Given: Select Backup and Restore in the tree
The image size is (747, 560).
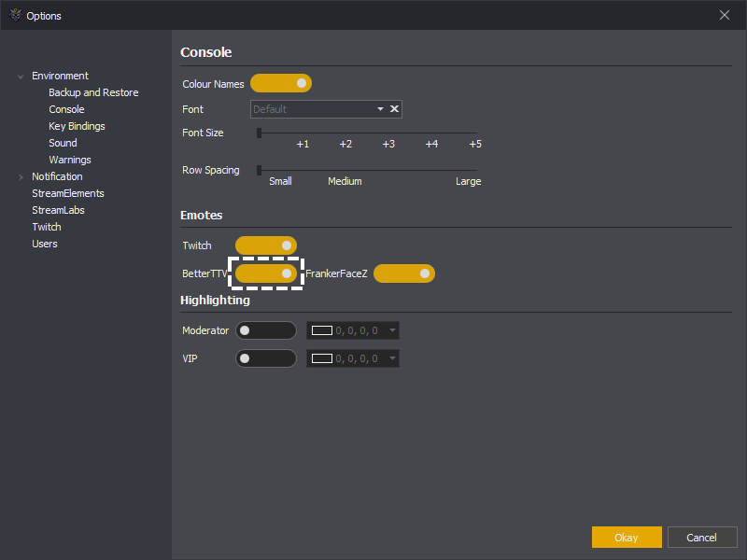Looking at the screenshot, I should pos(93,92).
